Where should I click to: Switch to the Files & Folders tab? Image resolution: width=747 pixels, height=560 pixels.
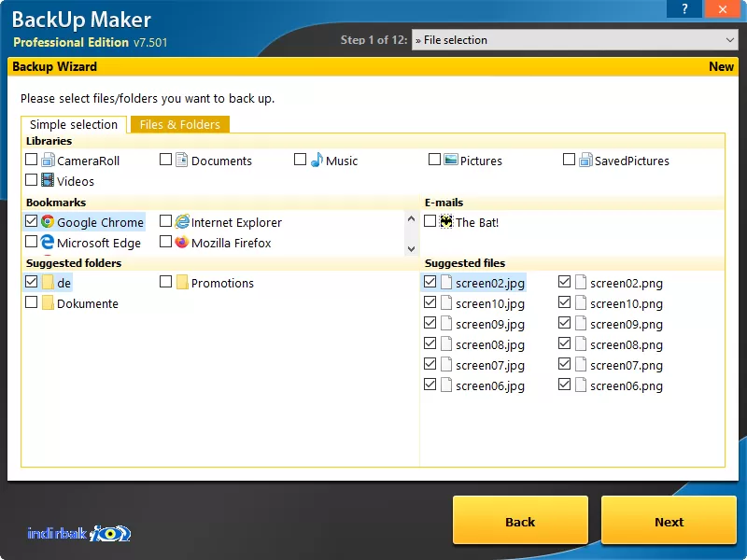click(179, 124)
